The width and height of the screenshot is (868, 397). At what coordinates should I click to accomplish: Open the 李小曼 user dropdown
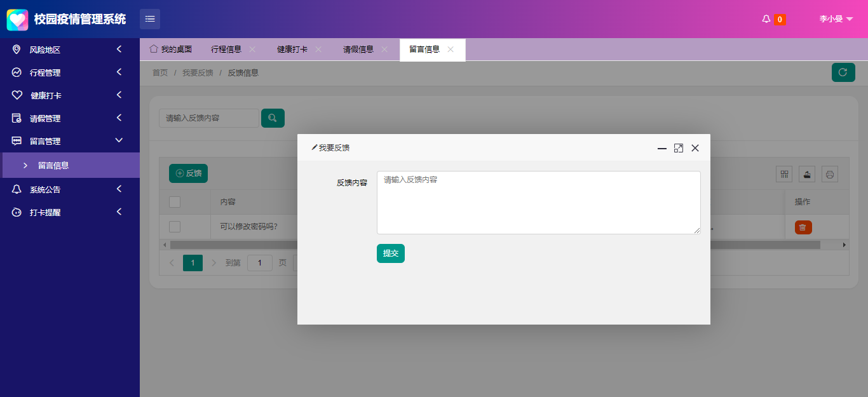pos(836,19)
